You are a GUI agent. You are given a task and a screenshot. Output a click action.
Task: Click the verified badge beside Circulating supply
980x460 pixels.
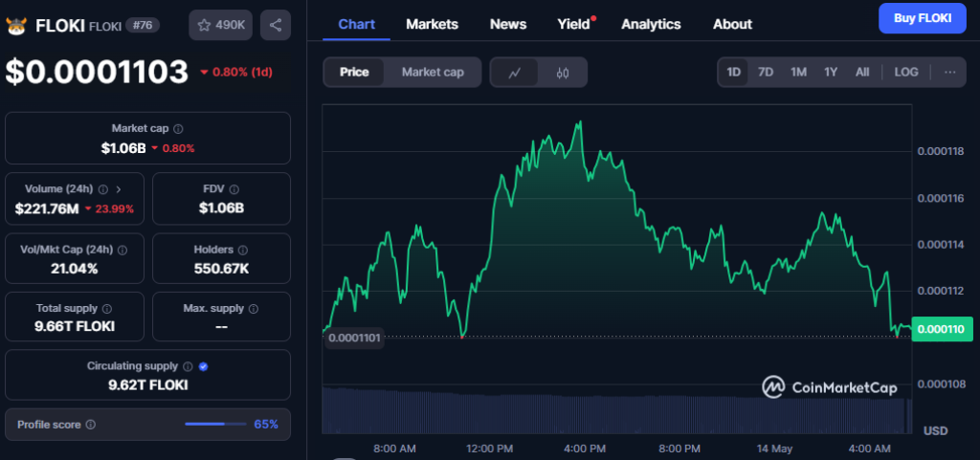click(203, 366)
